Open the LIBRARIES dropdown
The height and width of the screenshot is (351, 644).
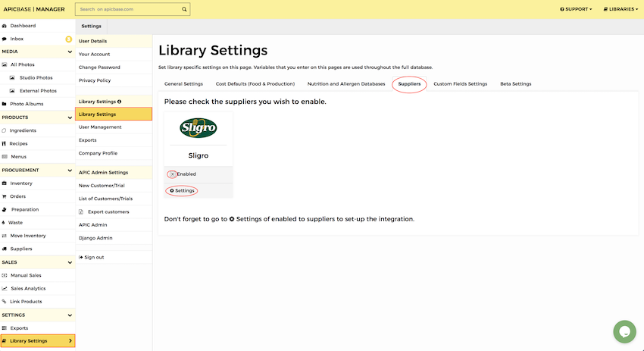[621, 9]
